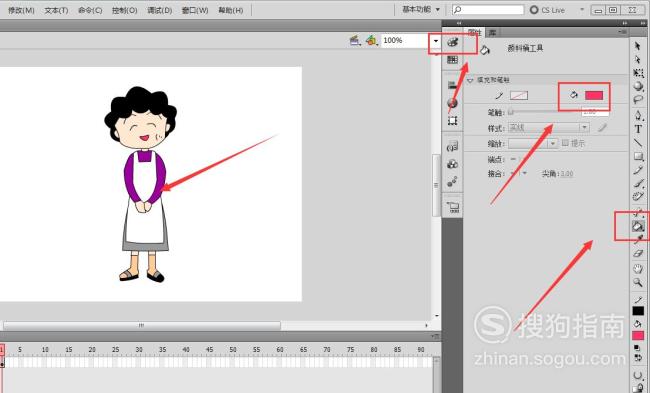The height and width of the screenshot is (393, 650).
Task: Open the Color panel palette icon
Action: [x=452, y=42]
